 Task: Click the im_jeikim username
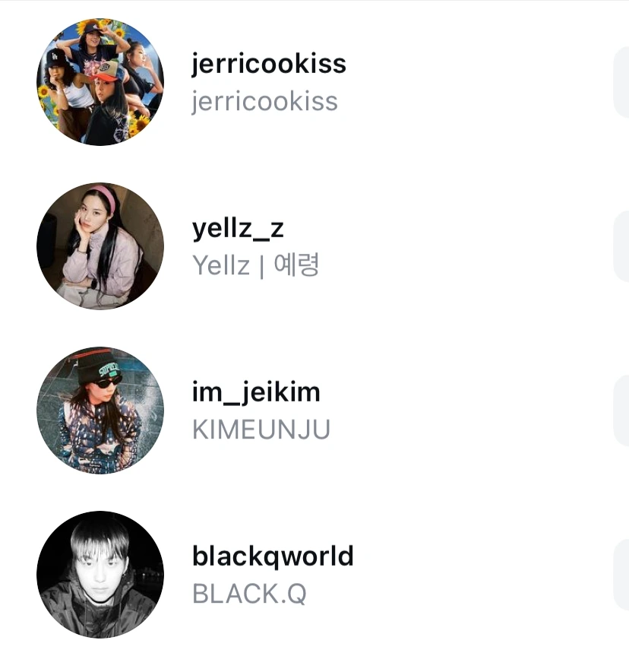tap(256, 392)
